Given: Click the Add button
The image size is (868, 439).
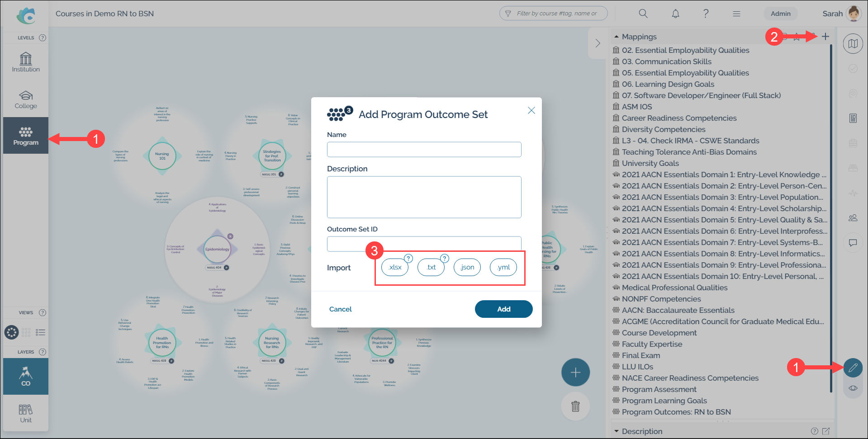Looking at the screenshot, I should tap(503, 309).
